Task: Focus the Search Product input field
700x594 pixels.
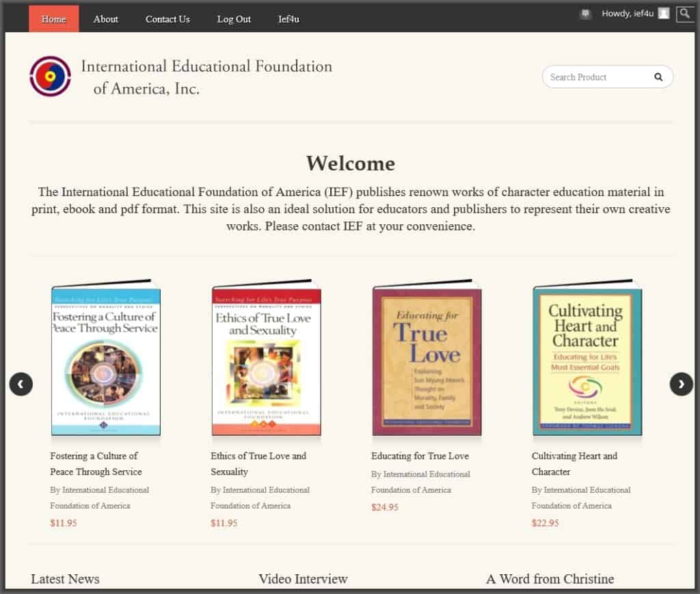Action: pyautogui.click(x=598, y=77)
